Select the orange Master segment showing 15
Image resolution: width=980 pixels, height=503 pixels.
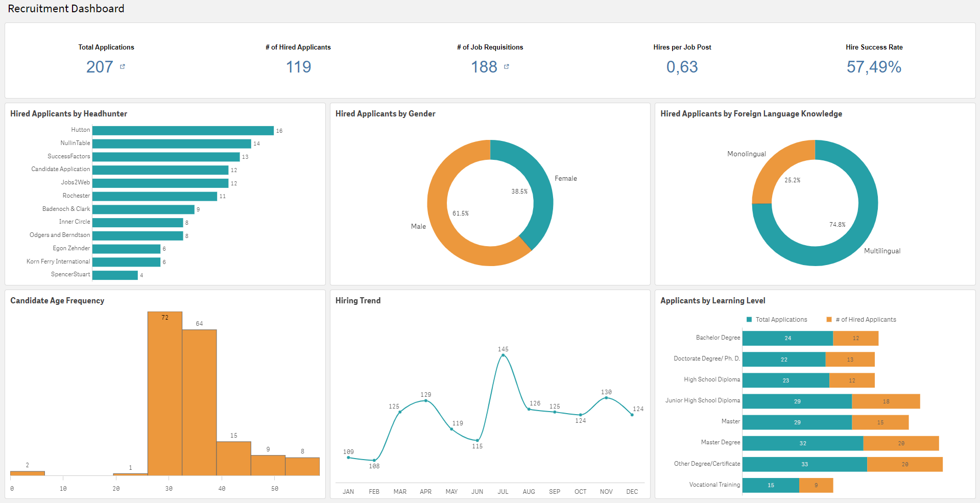[x=880, y=422]
